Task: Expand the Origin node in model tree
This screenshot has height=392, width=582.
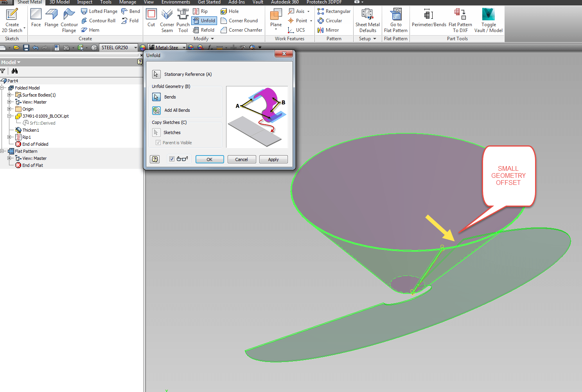Action: pyautogui.click(x=9, y=109)
